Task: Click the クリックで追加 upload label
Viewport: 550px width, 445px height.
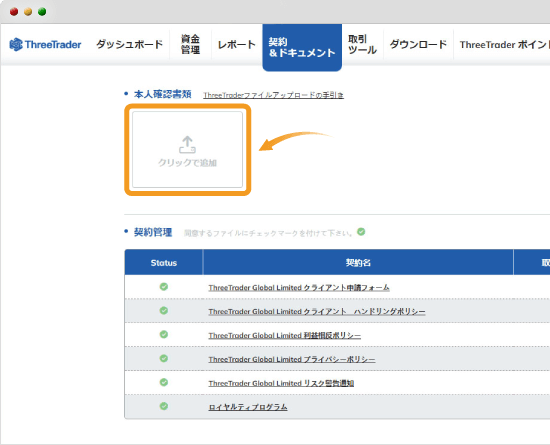Action: point(187,163)
